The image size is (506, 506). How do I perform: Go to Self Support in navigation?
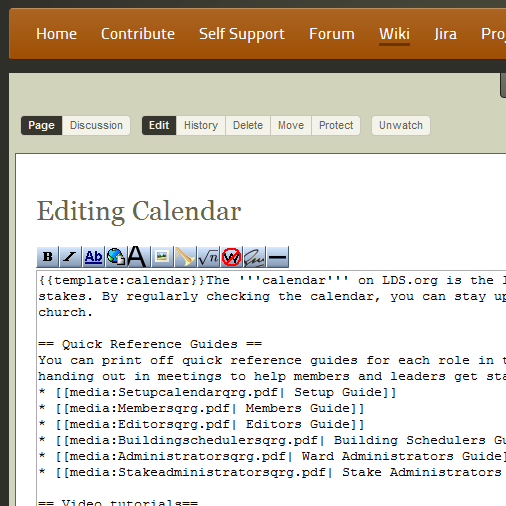242,34
